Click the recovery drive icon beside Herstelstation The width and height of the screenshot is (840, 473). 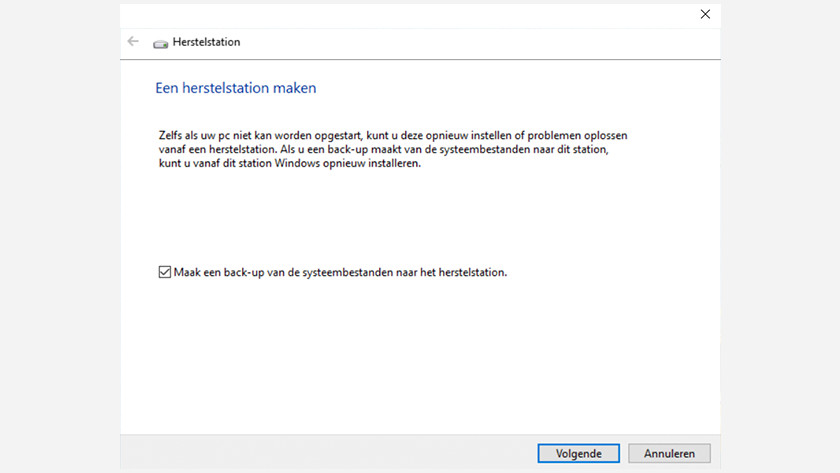(160, 43)
